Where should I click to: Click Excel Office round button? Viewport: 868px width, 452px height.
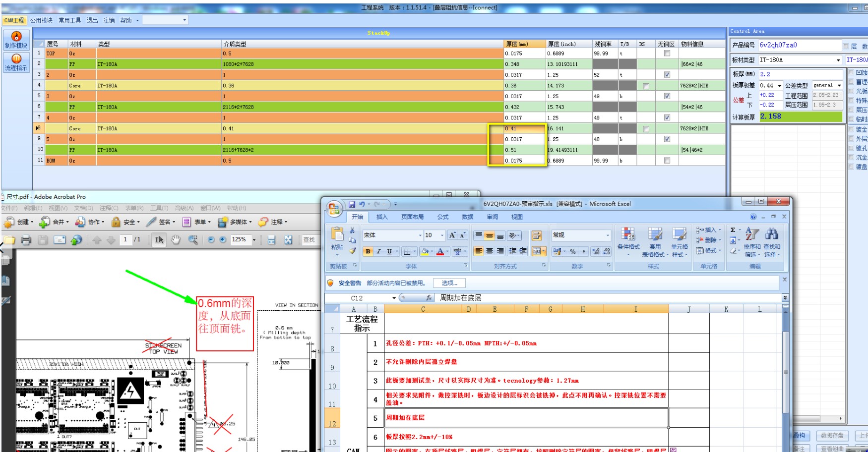click(334, 209)
